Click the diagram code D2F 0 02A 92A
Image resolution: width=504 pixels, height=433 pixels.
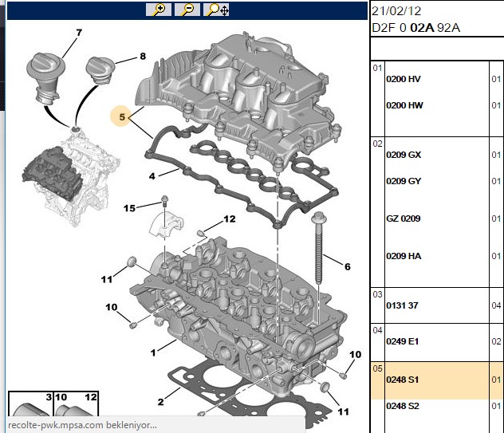415,28
